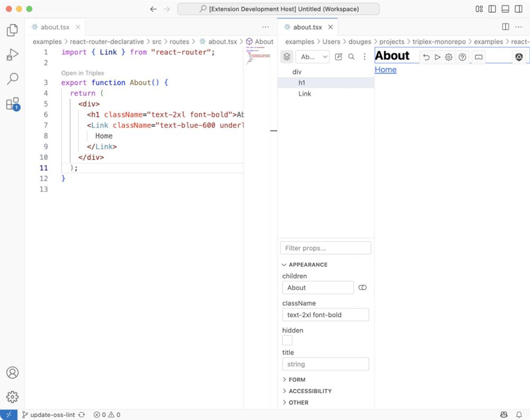Screen dimensions: 530x420
Task: Toggle bottom panel from title bar
Action: (x=505, y=9)
